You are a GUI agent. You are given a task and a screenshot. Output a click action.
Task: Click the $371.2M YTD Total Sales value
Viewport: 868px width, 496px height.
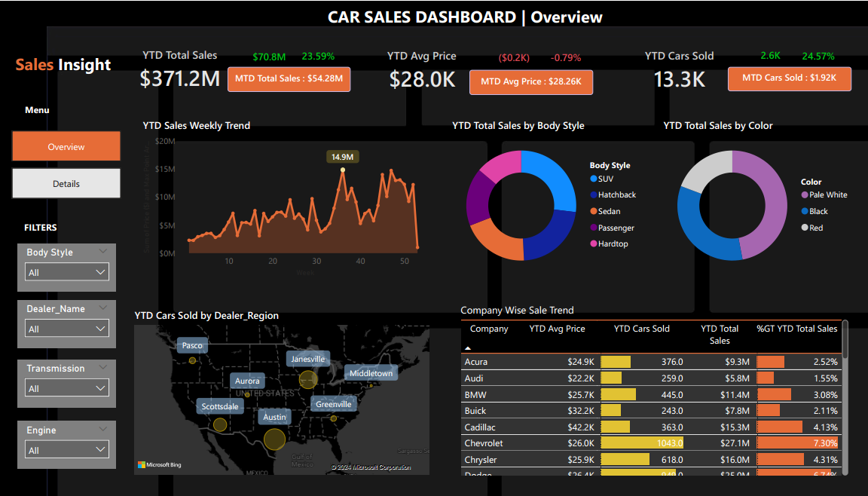click(x=180, y=78)
